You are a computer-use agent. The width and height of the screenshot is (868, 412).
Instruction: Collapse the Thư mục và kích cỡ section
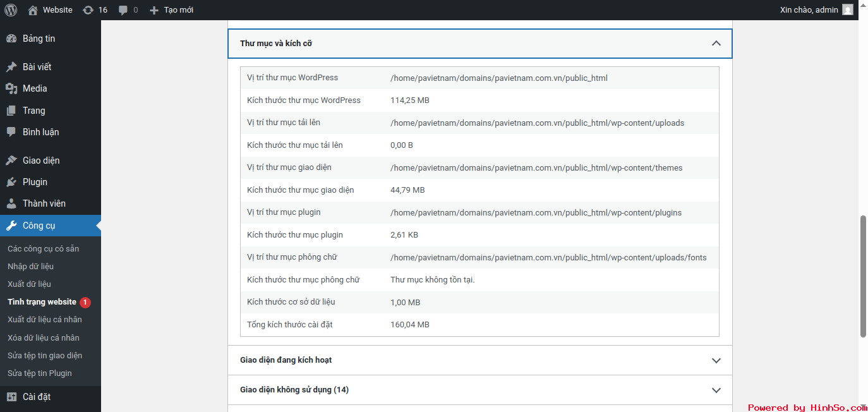pyautogui.click(x=716, y=44)
